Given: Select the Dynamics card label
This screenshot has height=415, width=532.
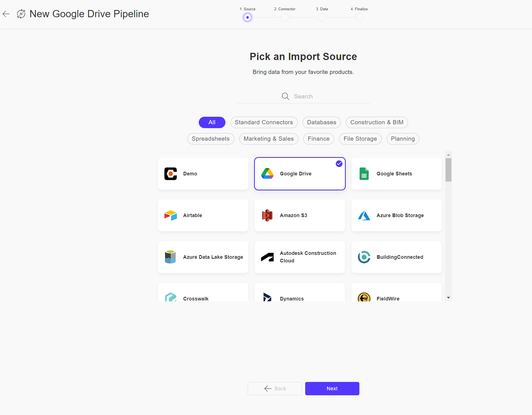Looking at the screenshot, I should (x=292, y=299).
